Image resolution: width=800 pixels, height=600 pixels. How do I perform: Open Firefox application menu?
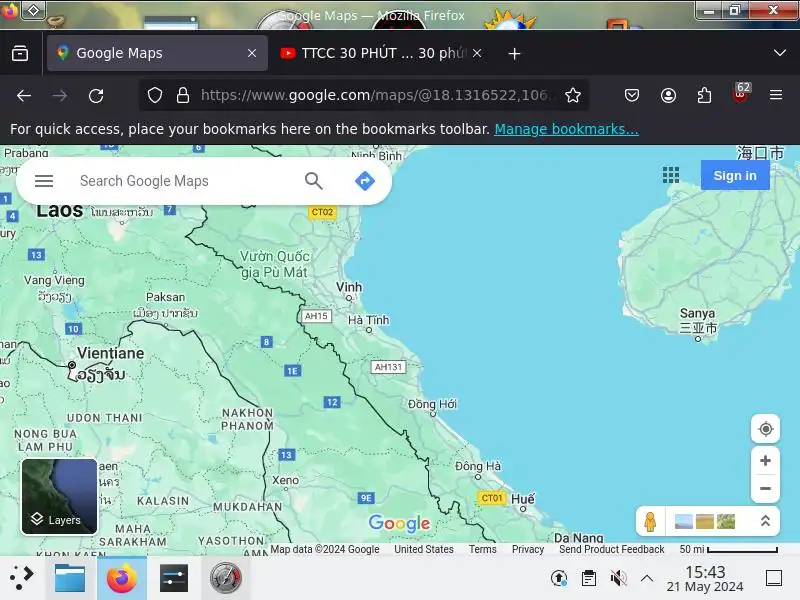click(x=776, y=95)
